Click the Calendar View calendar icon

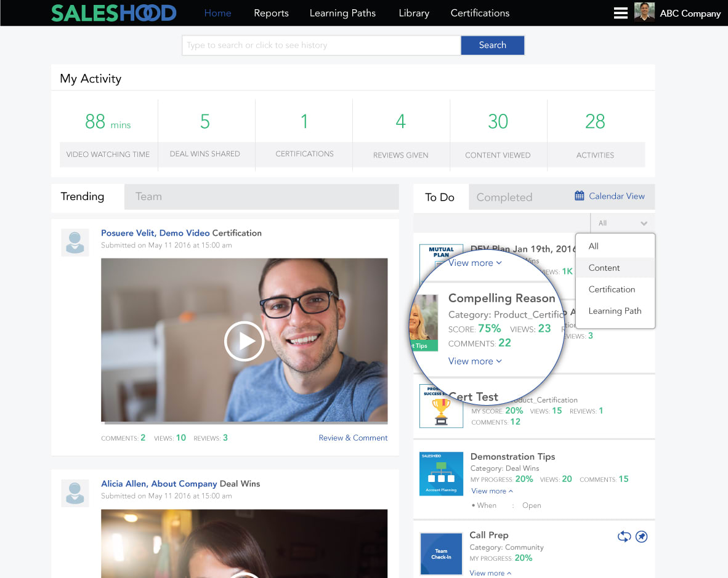[x=579, y=196]
